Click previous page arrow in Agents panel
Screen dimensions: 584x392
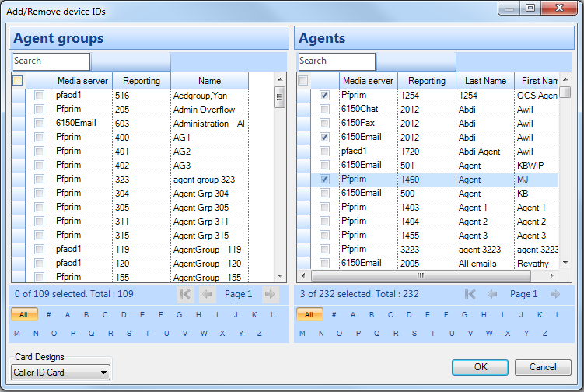tap(491, 294)
